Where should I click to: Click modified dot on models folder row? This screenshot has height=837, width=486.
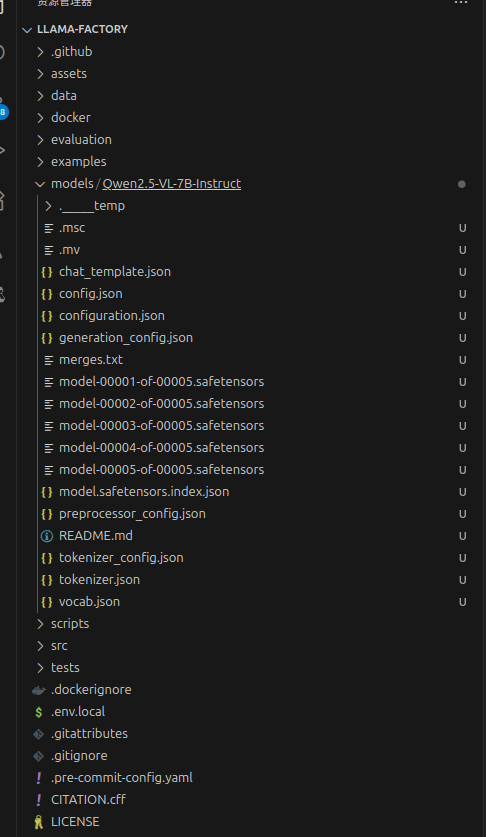461,184
